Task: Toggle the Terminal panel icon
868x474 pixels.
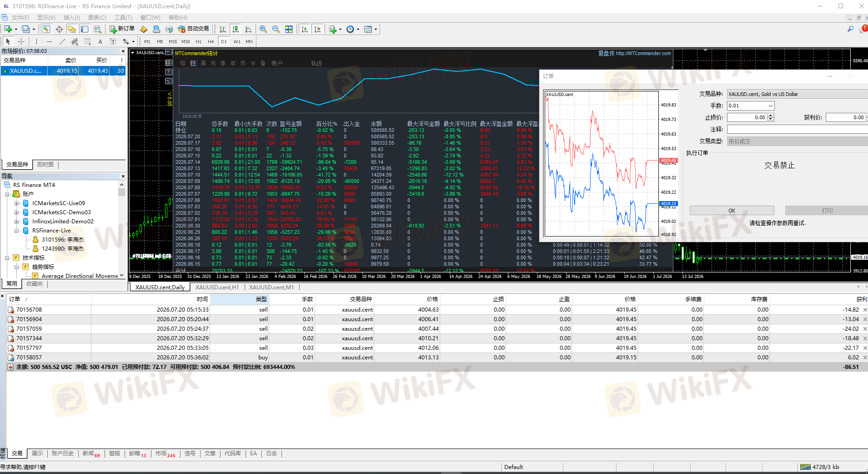Action: tap(85, 29)
